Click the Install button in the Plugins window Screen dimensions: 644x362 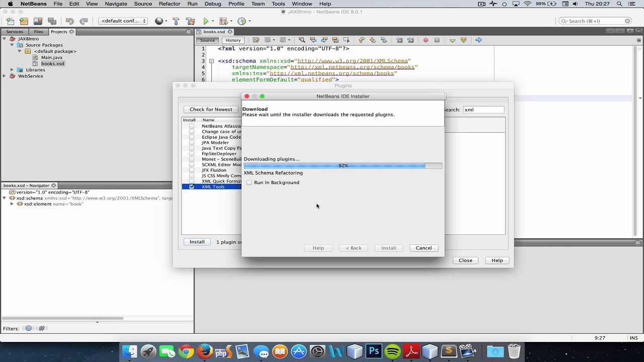(197, 242)
